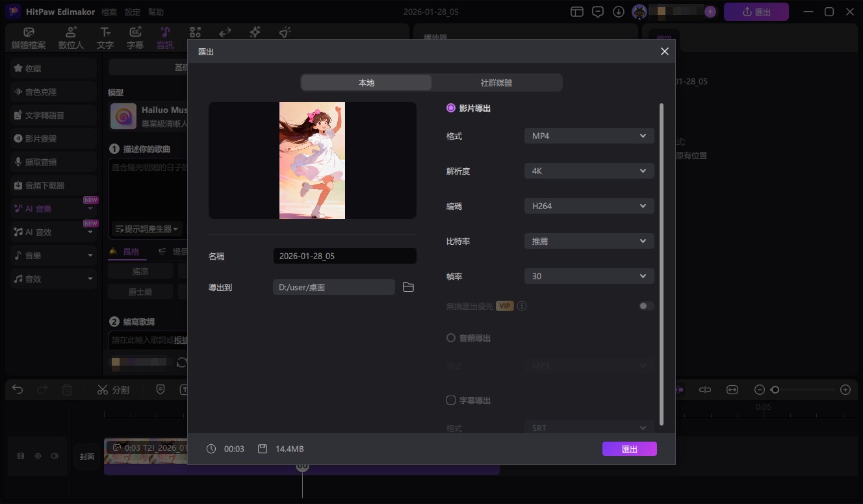Select the 媒體檔案 media panel icon
This screenshot has width=863, height=504.
[x=29, y=37]
